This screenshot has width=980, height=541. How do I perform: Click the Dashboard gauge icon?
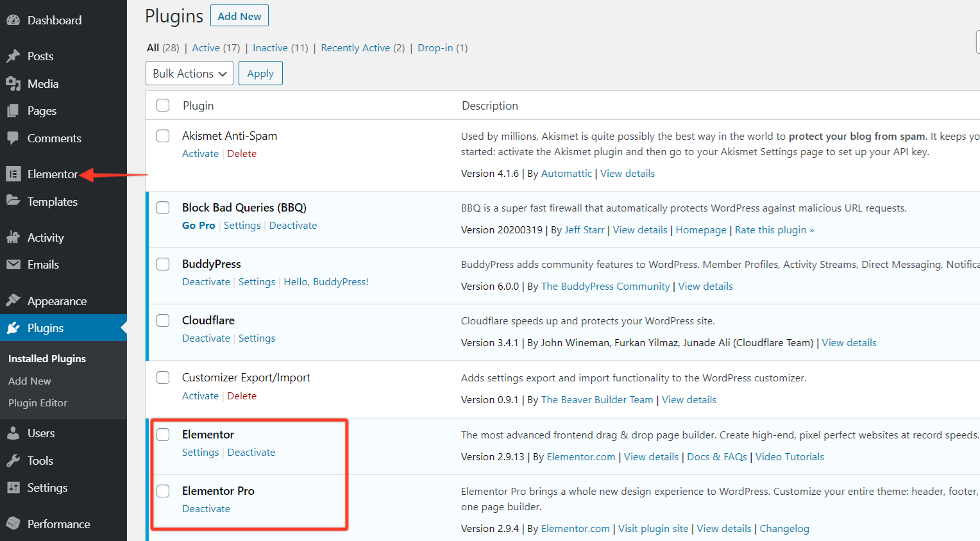tap(13, 20)
